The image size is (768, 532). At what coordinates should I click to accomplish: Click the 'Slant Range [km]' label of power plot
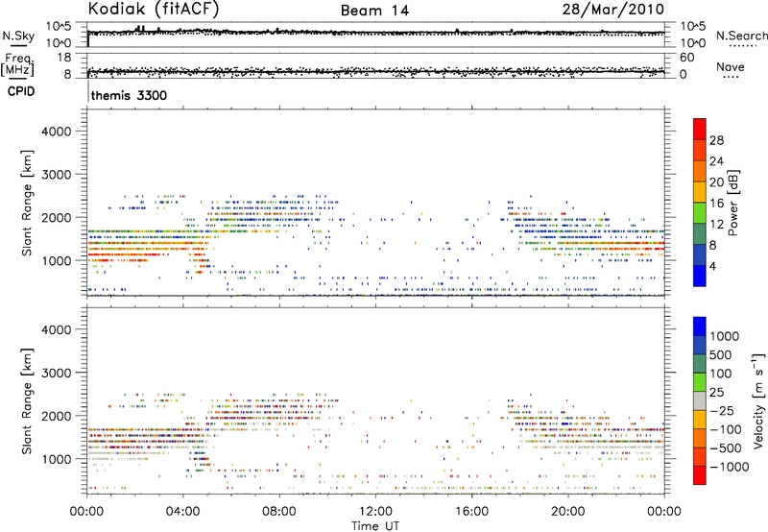(x=27, y=203)
